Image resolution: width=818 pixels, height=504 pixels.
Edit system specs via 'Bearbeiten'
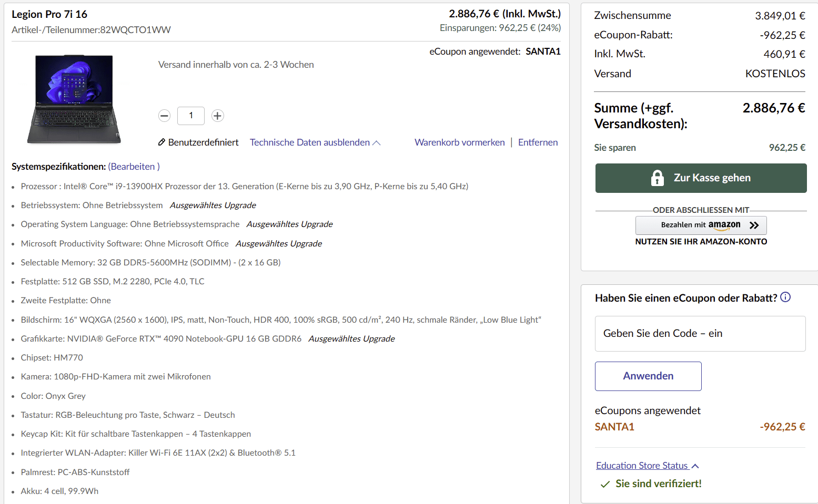(134, 167)
